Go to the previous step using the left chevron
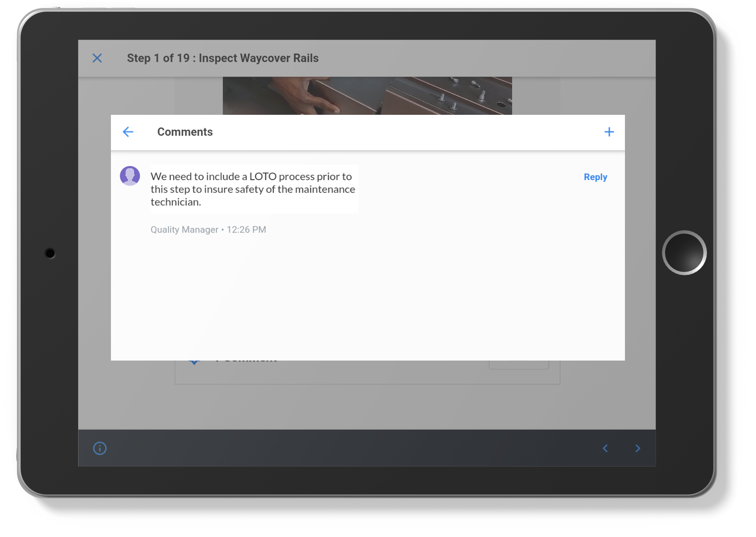The image size is (756, 537). [605, 448]
